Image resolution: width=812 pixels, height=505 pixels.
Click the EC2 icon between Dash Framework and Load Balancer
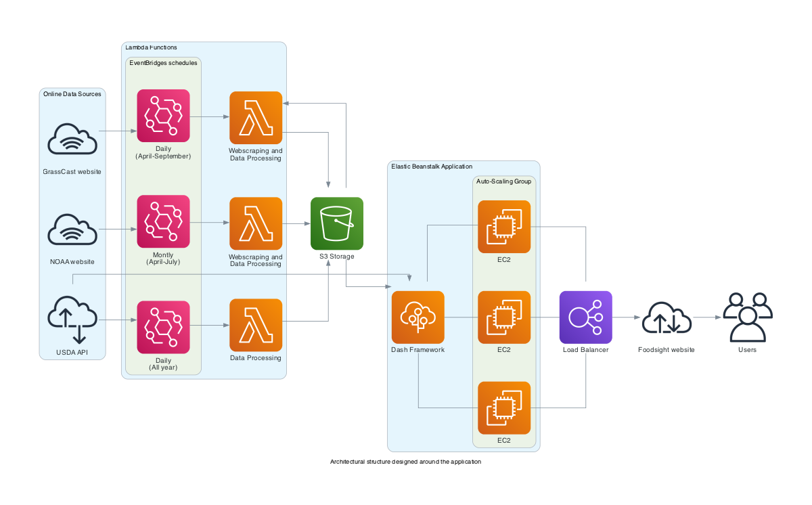pyautogui.click(x=504, y=317)
